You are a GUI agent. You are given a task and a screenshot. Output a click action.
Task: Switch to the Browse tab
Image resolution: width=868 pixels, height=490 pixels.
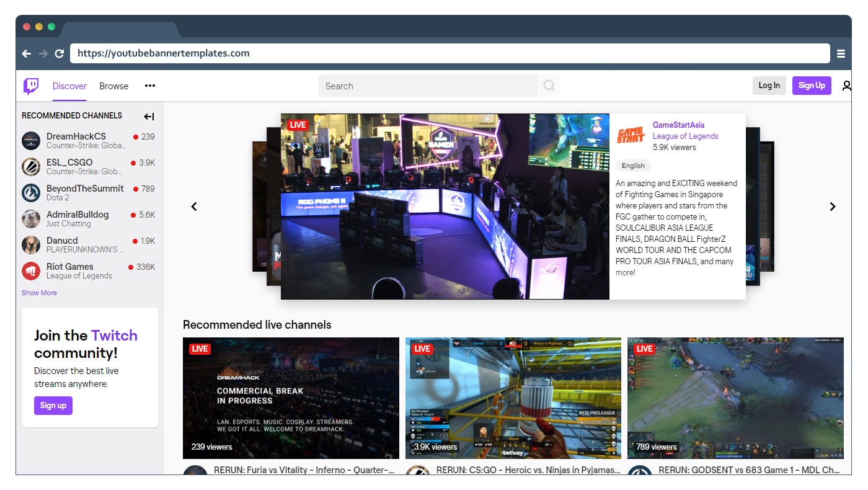[x=114, y=86]
